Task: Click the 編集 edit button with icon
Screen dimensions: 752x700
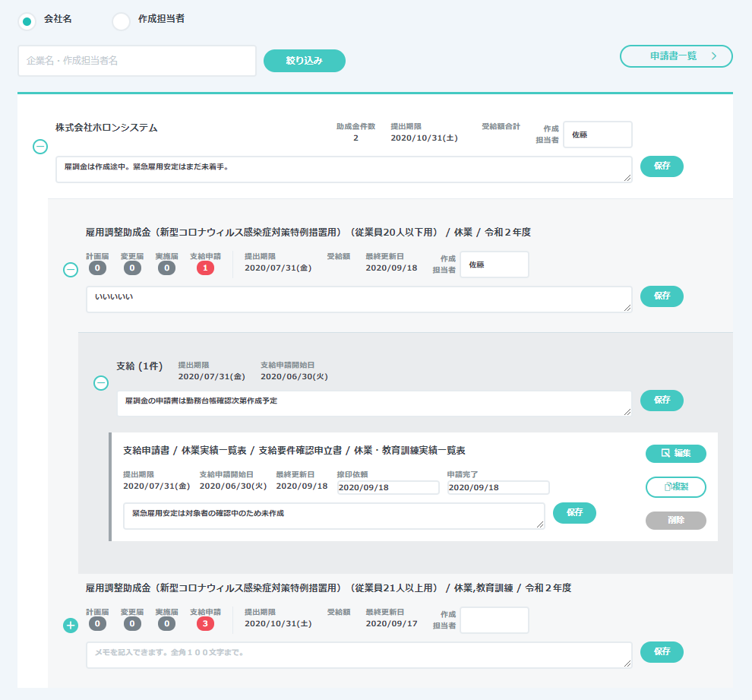Action: [675, 454]
